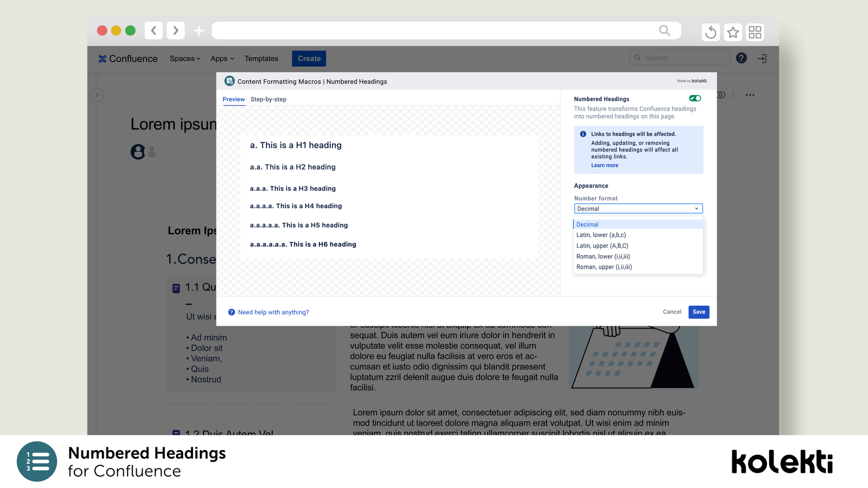
Task: Select Latin, upper (A,B,C) format
Action: 638,246
